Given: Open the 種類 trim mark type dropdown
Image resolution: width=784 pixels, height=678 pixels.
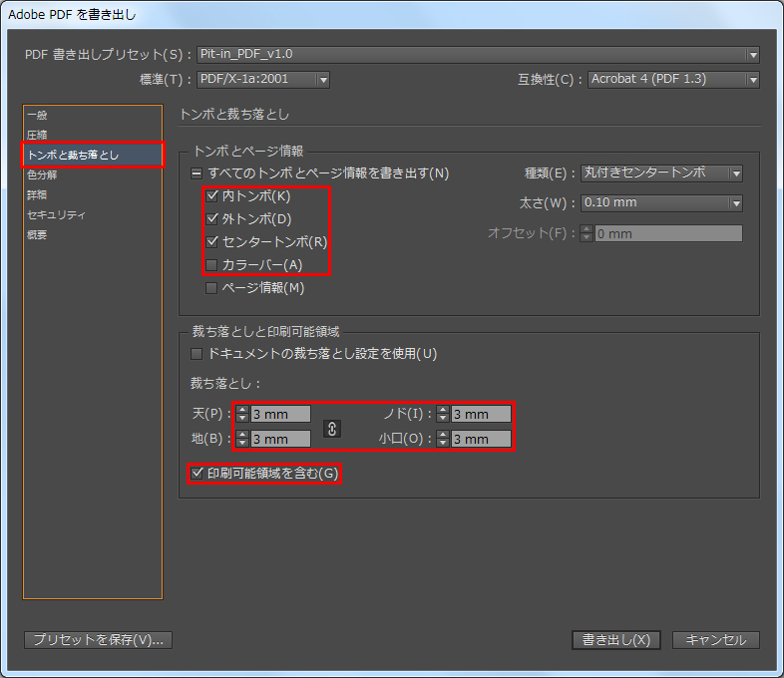Looking at the screenshot, I should coord(662,173).
